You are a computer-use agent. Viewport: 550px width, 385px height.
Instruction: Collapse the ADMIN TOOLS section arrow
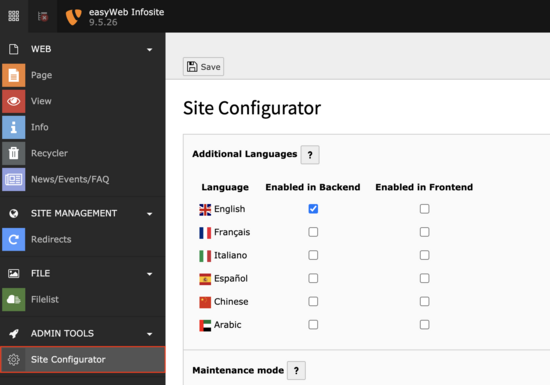(x=149, y=334)
